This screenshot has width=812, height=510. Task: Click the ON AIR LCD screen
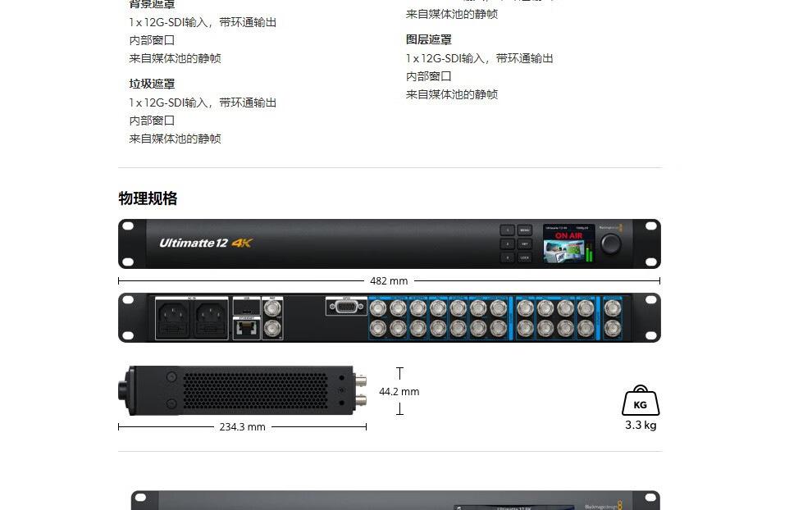pos(568,244)
